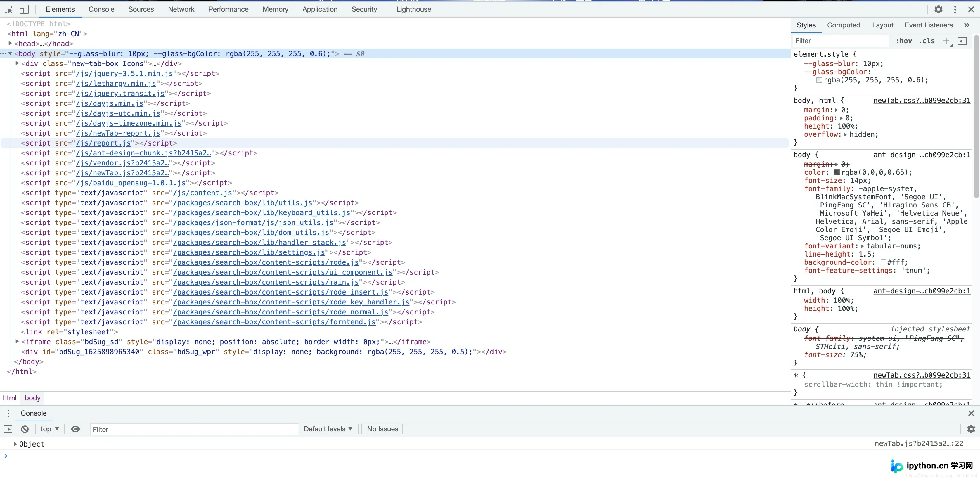The height and width of the screenshot is (481, 980).
Task: Collapse the body element node
Action: pyautogui.click(x=10, y=54)
